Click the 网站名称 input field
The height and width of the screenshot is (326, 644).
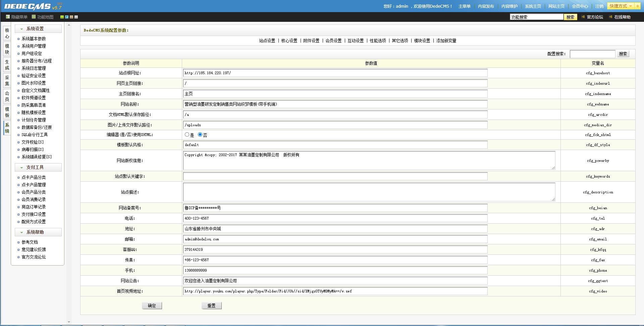335,104
